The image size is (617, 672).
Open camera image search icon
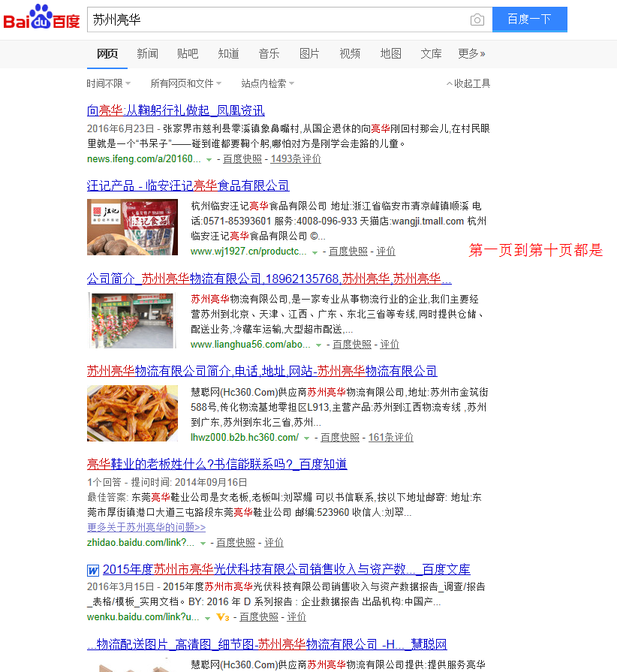(477, 20)
